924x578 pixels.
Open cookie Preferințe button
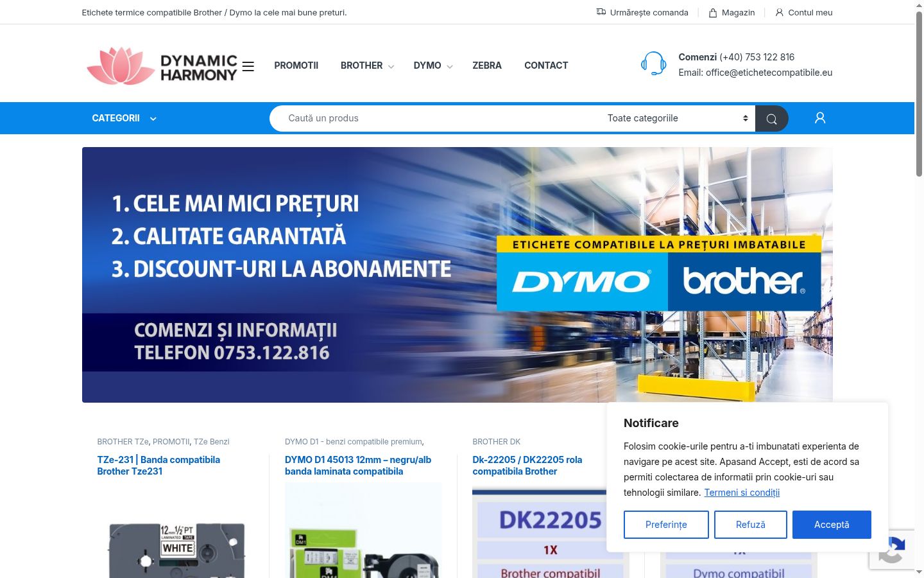(x=666, y=525)
